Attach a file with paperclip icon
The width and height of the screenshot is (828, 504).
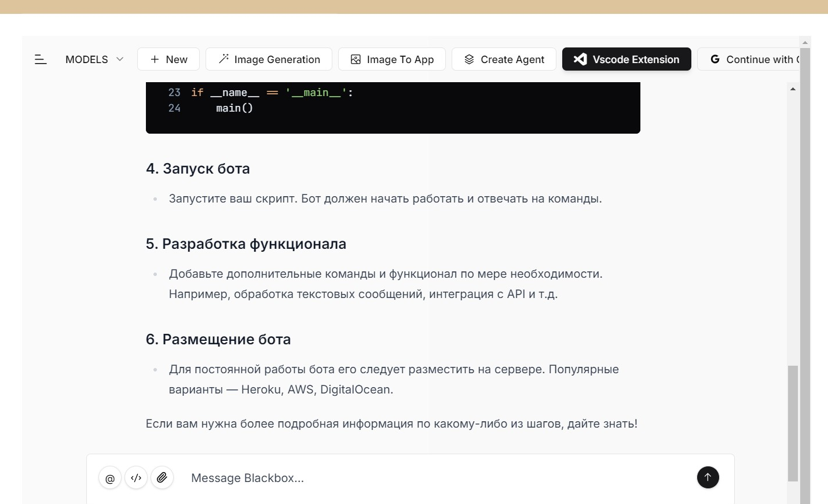[162, 478]
